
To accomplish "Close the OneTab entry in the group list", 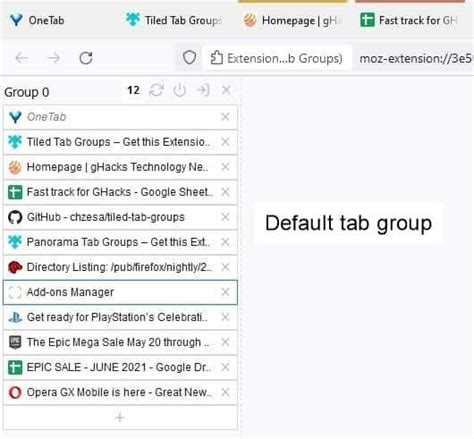I will click(x=225, y=117).
